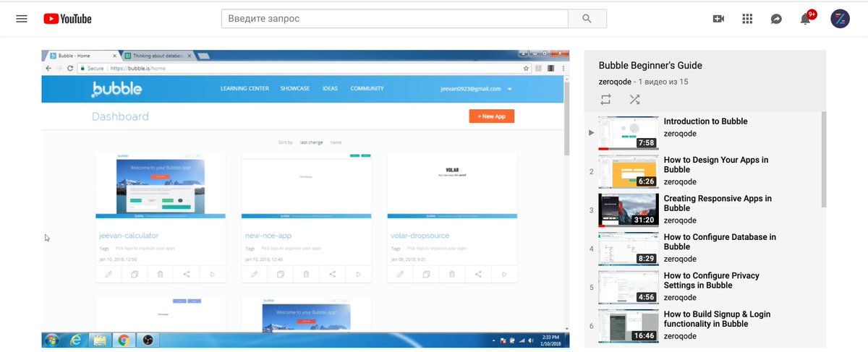Viewport: 868px width, 352px height.
Task: Sort apps by name
Action: click(336, 142)
